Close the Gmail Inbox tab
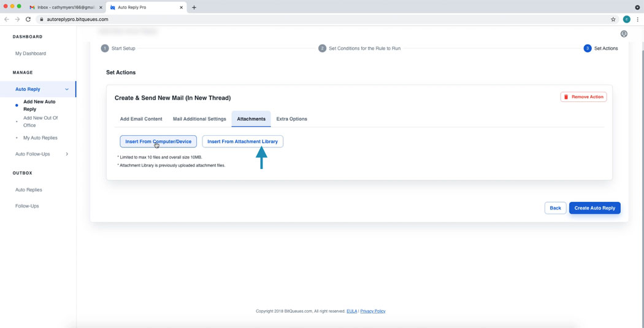The height and width of the screenshot is (328, 644). (x=101, y=7)
